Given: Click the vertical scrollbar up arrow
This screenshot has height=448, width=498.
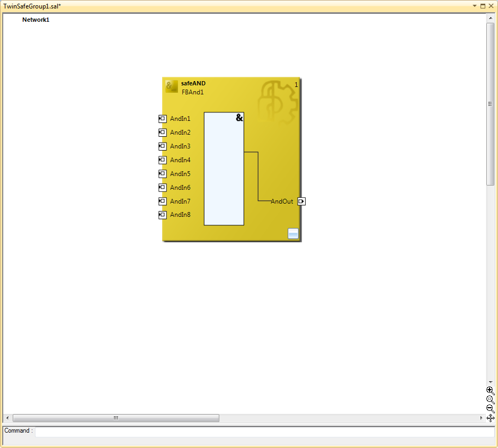Looking at the screenshot, I should pyautogui.click(x=491, y=18).
